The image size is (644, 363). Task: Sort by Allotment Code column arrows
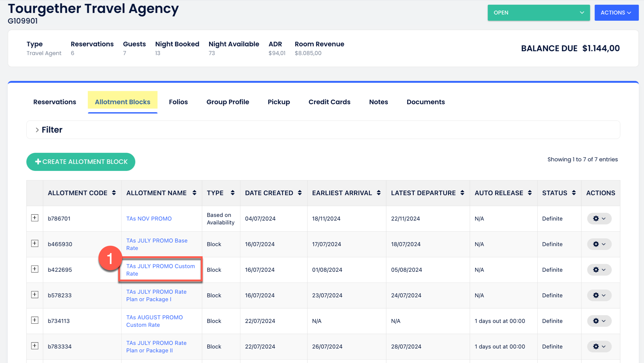click(x=114, y=193)
